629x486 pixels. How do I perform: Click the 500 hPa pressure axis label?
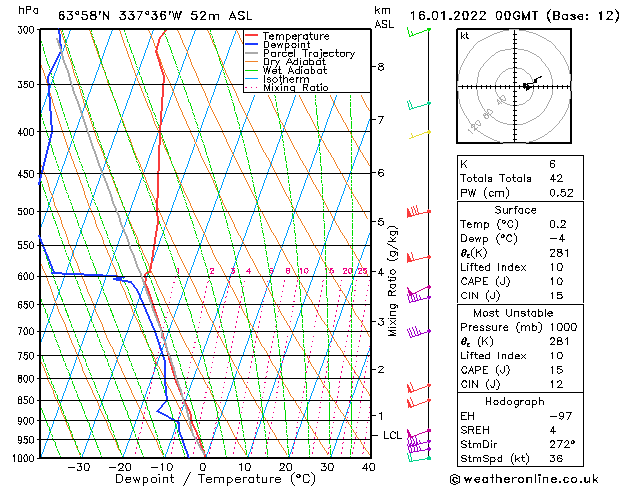26,211
